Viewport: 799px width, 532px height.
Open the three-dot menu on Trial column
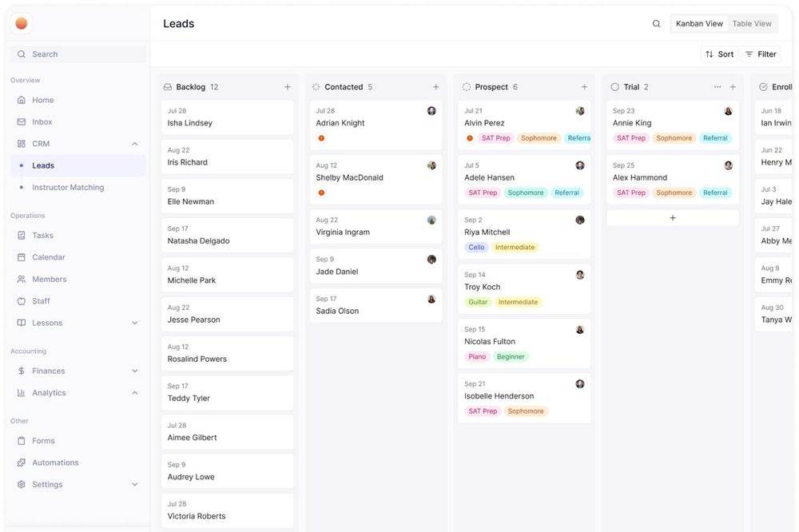click(717, 87)
